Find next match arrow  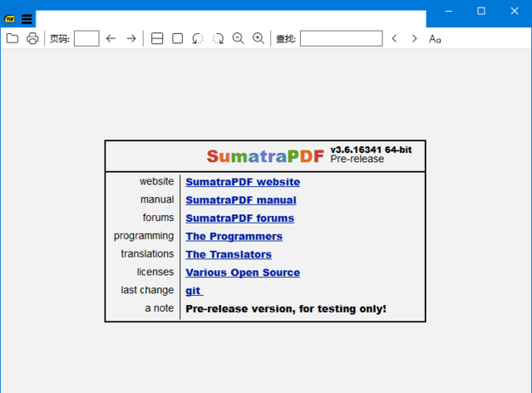coord(414,38)
